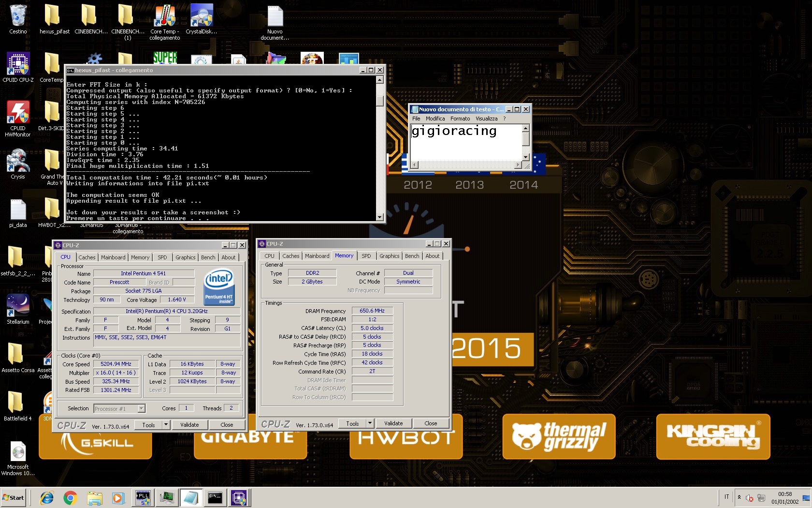This screenshot has height=508, width=812.
Task: Open Graphics tab in right CPU-Z window
Action: click(x=390, y=256)
